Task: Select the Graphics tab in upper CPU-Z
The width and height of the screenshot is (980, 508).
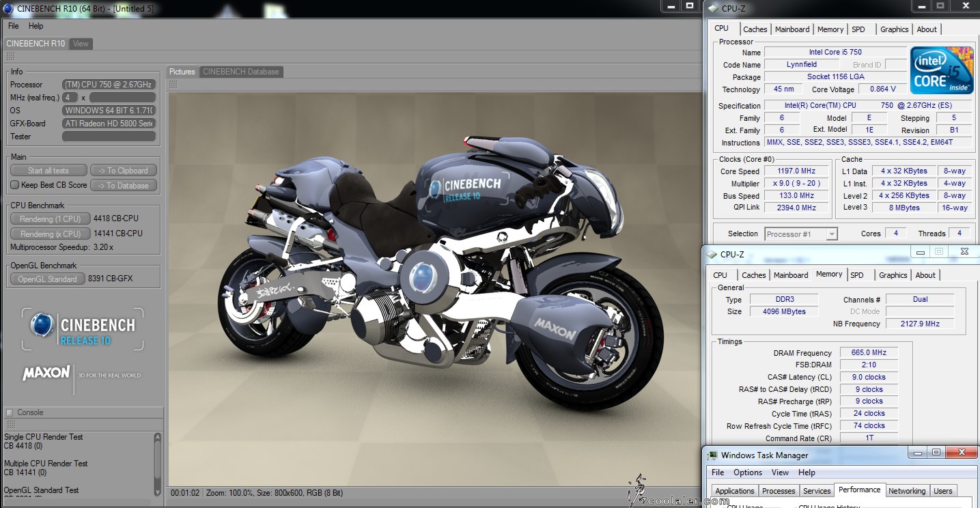Action: [895, 29]
